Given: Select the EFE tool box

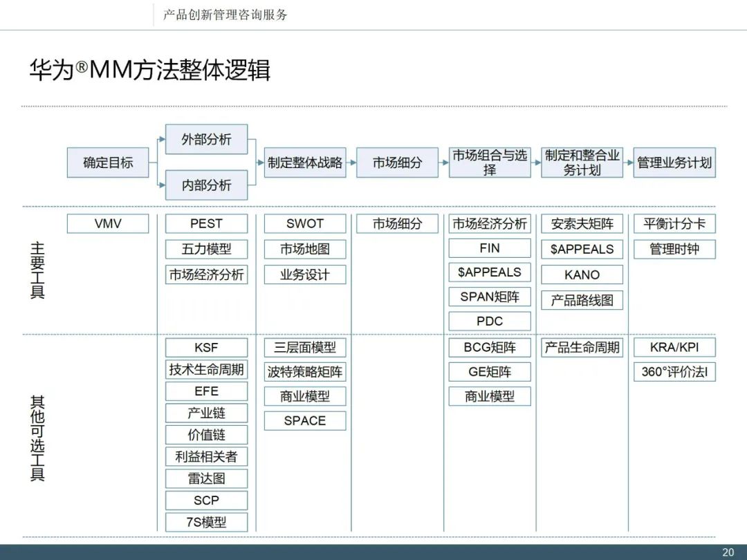Looking at the screenshot, I should click(206, 391).
